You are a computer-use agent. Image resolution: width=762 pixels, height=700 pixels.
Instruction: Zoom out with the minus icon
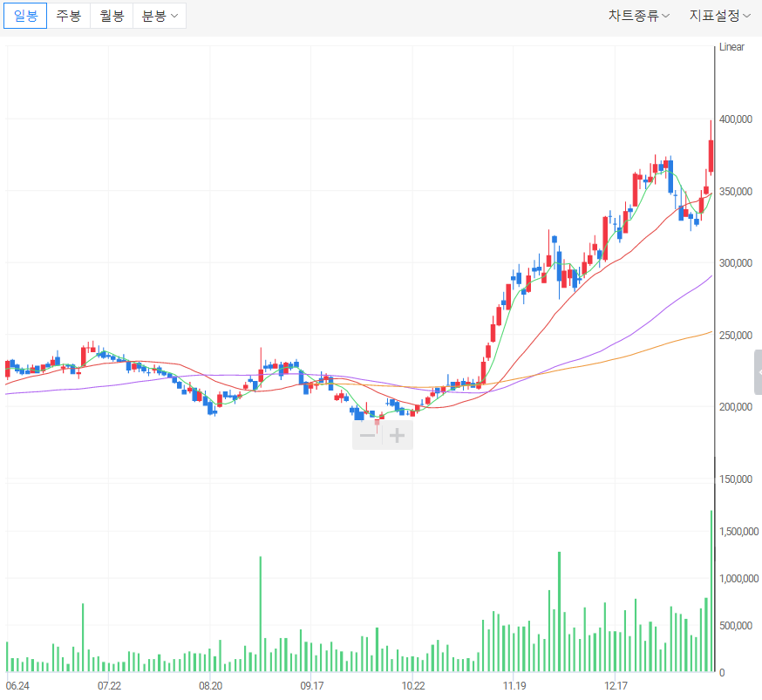pyautogui.click(x=367, y=435)
